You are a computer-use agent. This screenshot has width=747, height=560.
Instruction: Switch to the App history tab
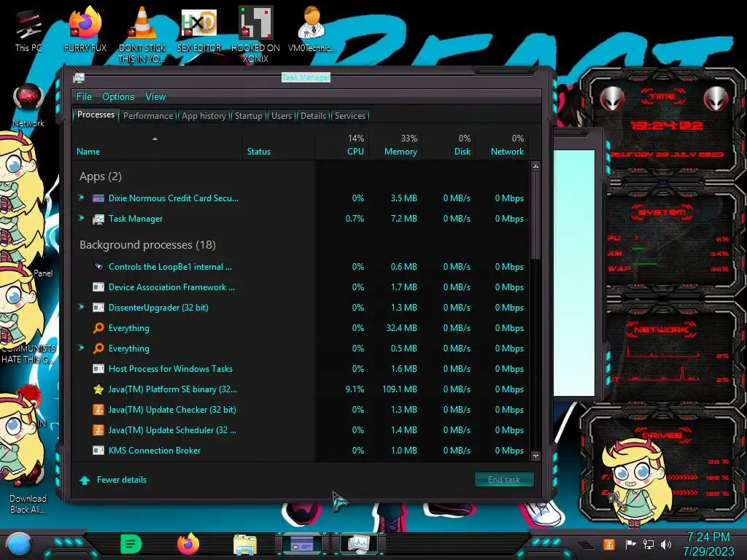pos(204,116)
